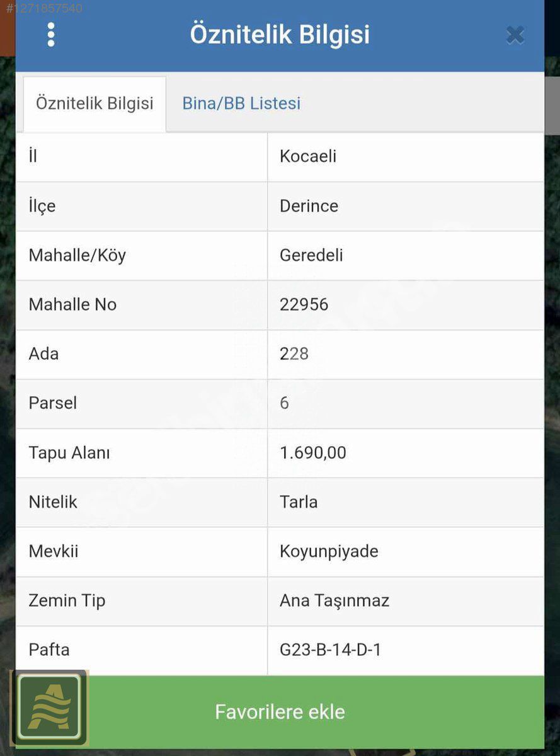Click the Nitelik value Tarla
The height and width of the screenshot is (756, 560).
coord(299,501)
